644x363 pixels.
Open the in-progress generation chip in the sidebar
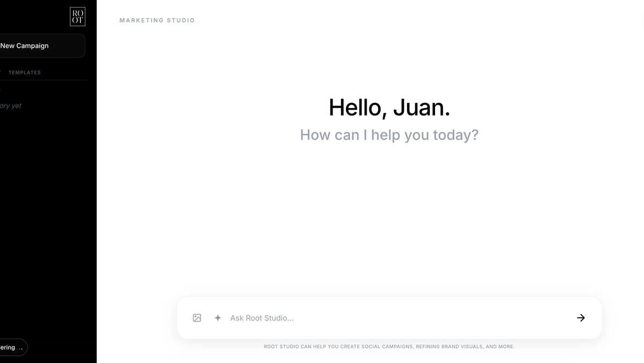point(13,347)
